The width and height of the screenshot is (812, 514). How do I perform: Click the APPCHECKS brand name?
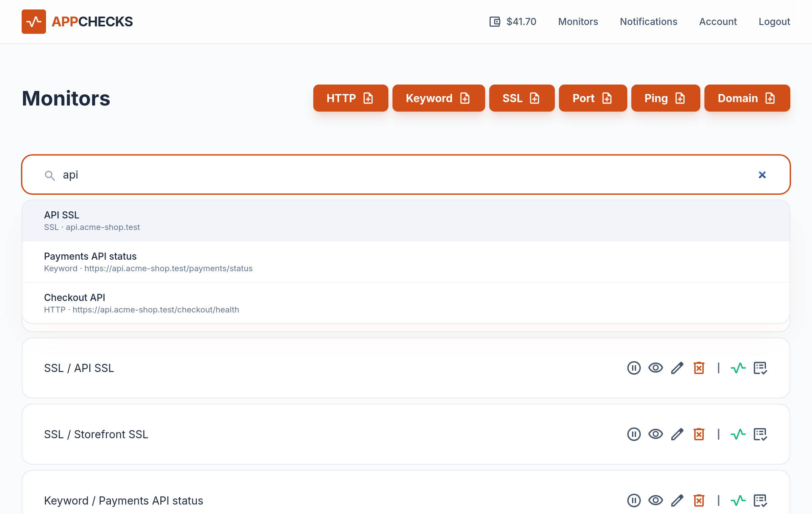click(x=92, y=22)
